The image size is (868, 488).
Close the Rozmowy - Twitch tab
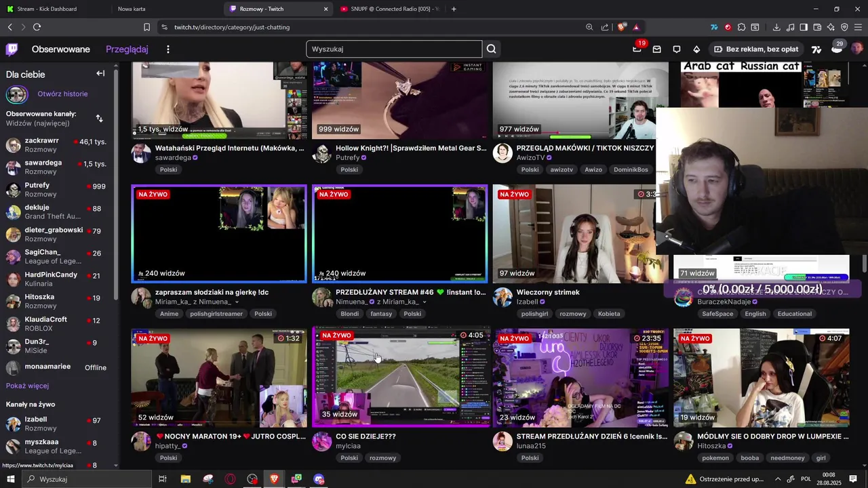(325, 9)
